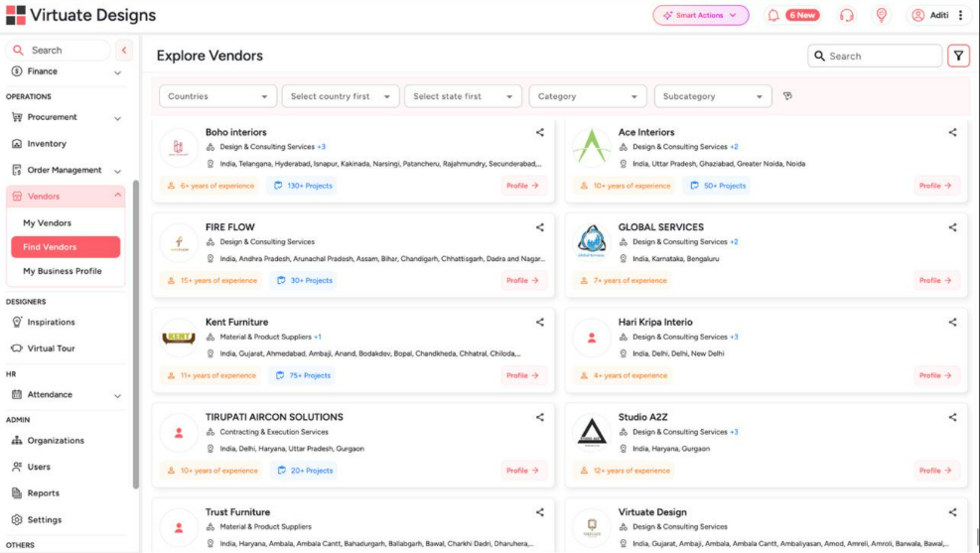
Task: Click the sidebar vertical scrollbar
Action: [x=136, y=335]
